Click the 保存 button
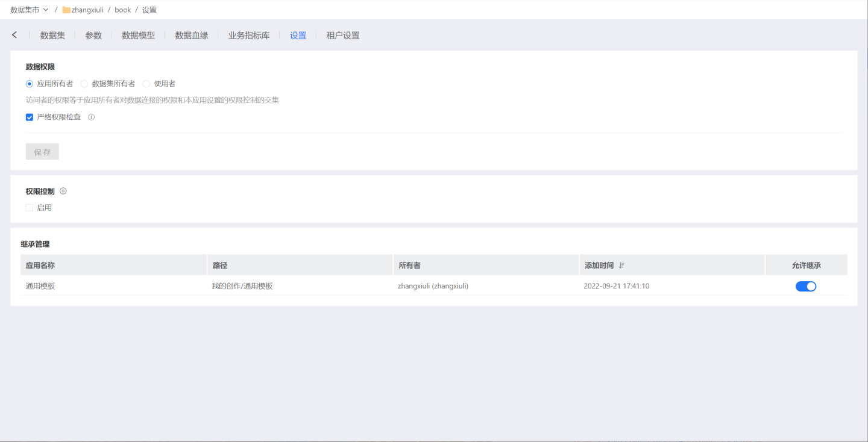 [42, 152]
